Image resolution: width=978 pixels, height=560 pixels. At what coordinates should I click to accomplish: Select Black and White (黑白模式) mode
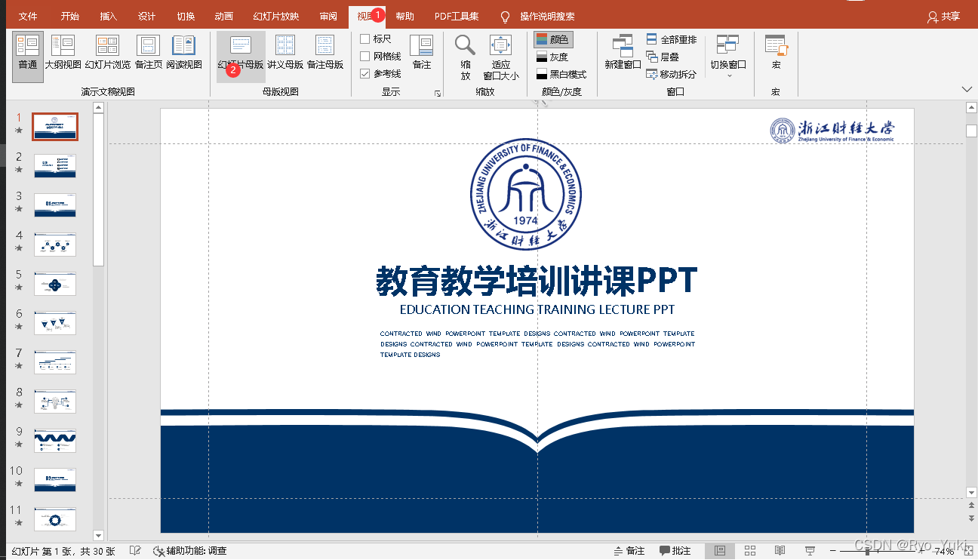point(561,74)
